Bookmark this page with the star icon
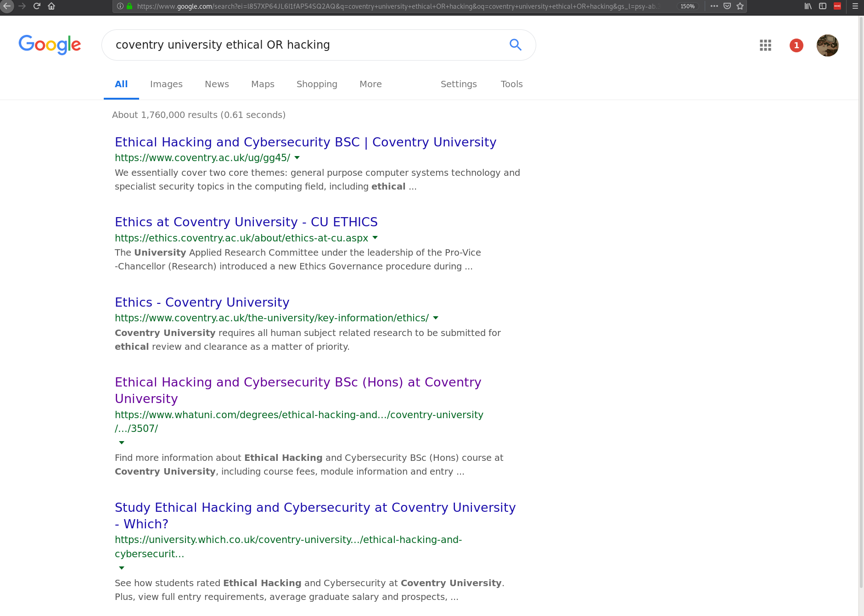The width and height of the screenshot is (864, 616). pyautogui.click(x=740, y=6)
